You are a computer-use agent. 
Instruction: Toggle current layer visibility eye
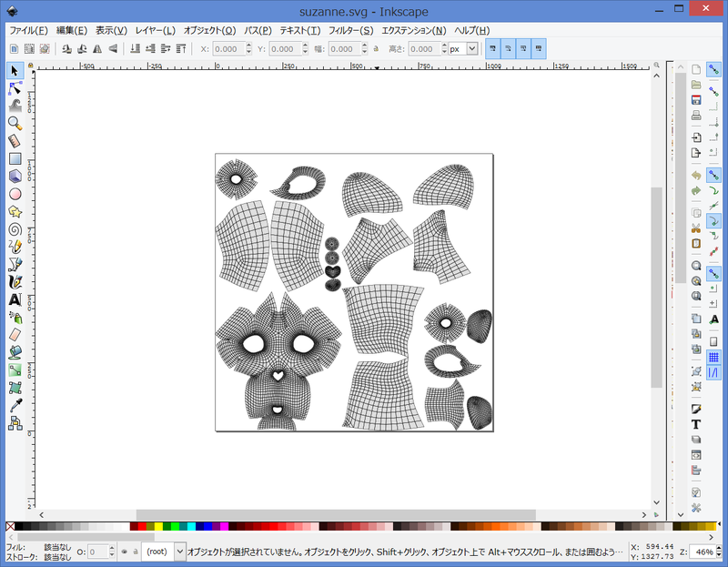[x=124, y=552]
